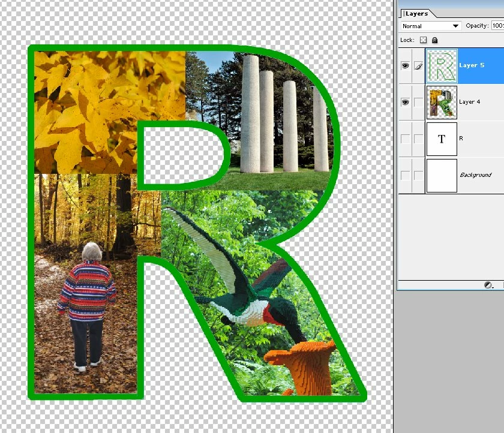The height and width of the screenshot is (433, 504).
Task: Click the T icon of text layer R
Action: point(442,139)
